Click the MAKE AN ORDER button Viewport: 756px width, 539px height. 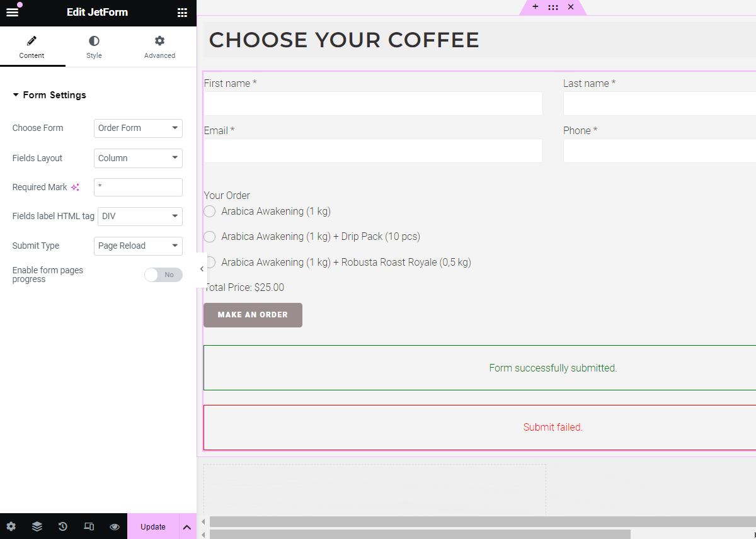point(253,315)
